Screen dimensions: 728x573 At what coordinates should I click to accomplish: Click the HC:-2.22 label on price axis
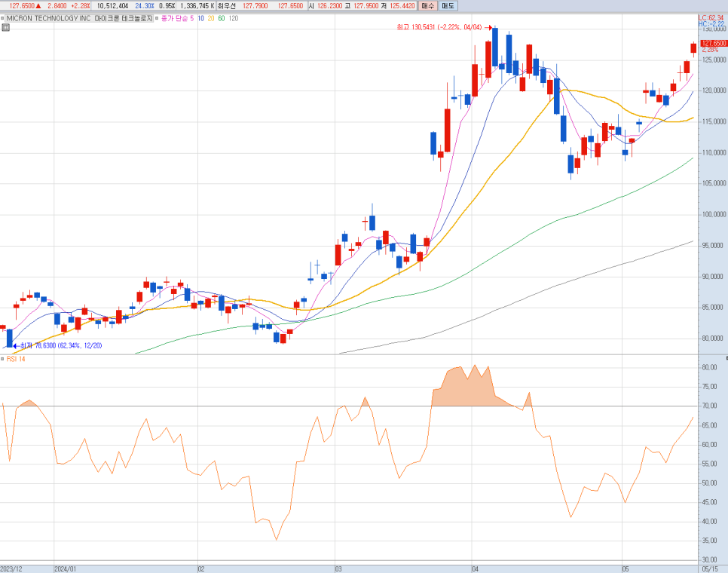point(711,24)
